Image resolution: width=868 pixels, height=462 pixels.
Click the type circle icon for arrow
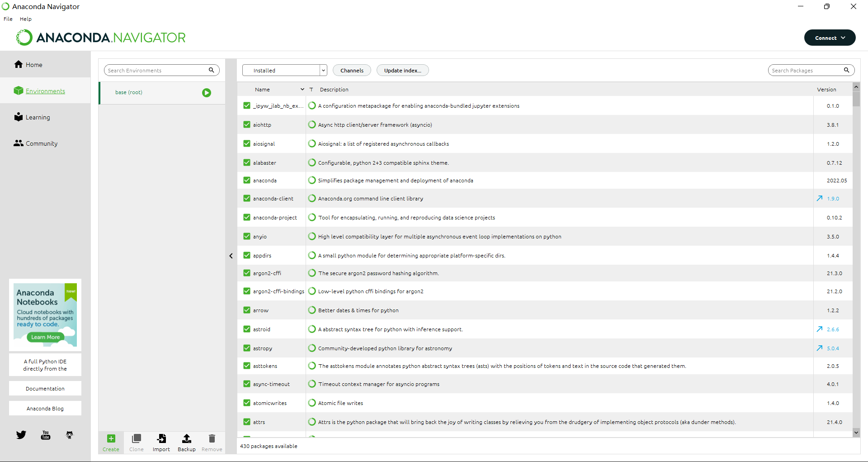(312, 310)
